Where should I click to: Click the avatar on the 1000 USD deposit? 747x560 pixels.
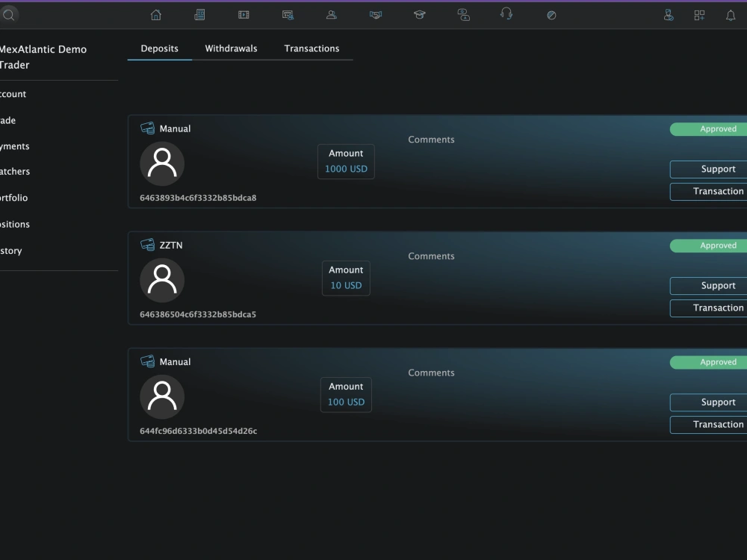click(x=162, y=164)
